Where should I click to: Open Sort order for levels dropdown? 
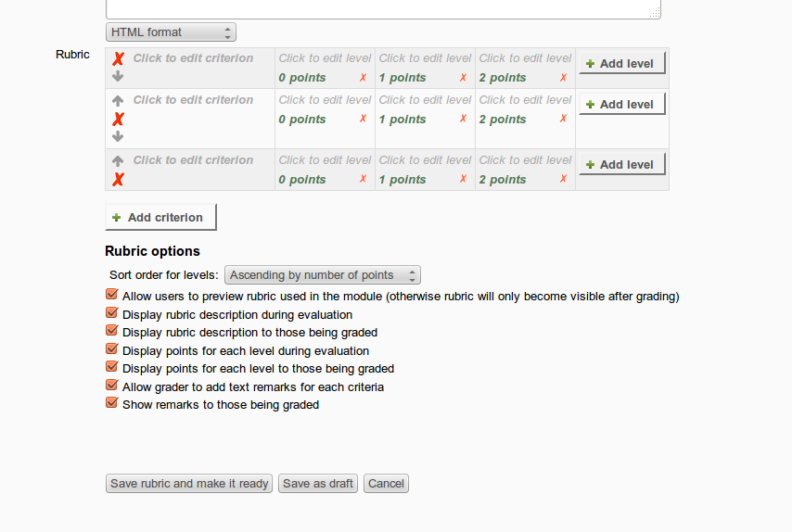point(322,275)
